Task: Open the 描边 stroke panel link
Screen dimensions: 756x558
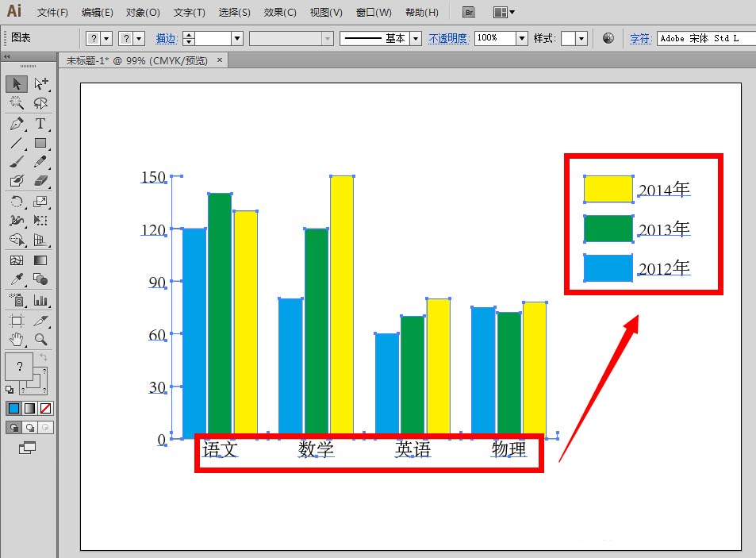Action: click(x=167, y=38)
